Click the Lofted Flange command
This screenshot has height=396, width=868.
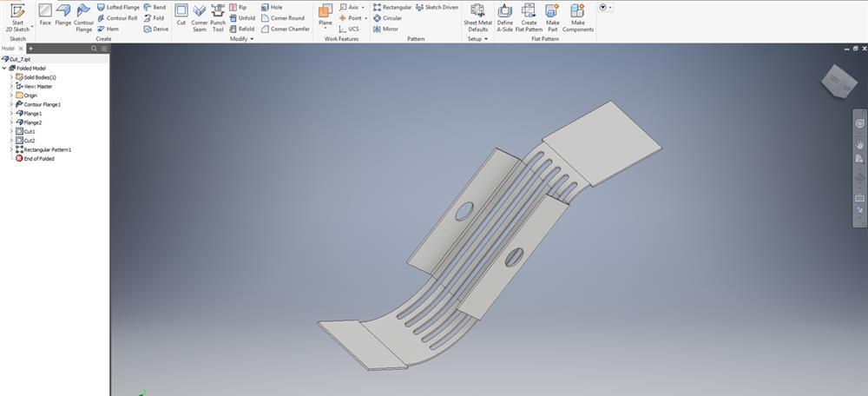point(118,7)
